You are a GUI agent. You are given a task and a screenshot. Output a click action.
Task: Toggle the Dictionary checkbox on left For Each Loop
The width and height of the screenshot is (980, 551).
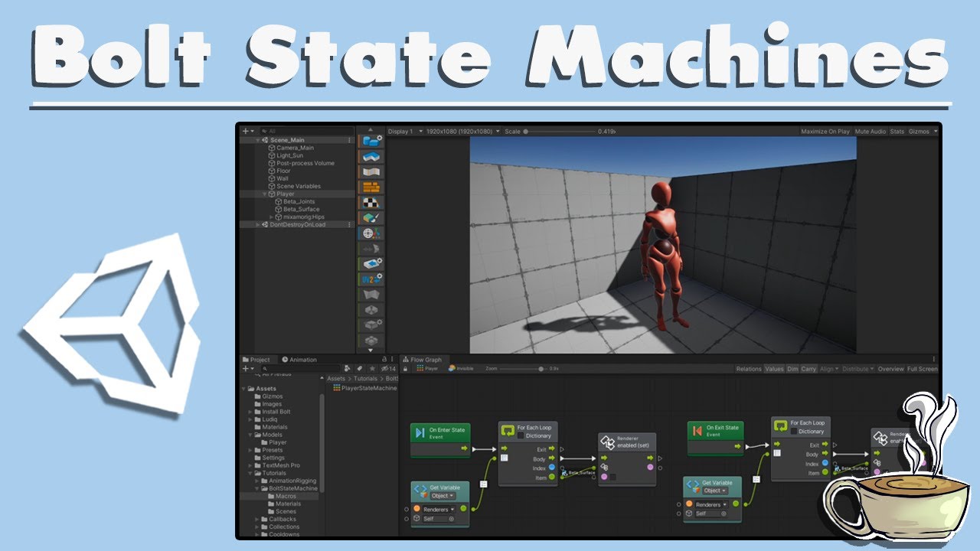(521, 436)
